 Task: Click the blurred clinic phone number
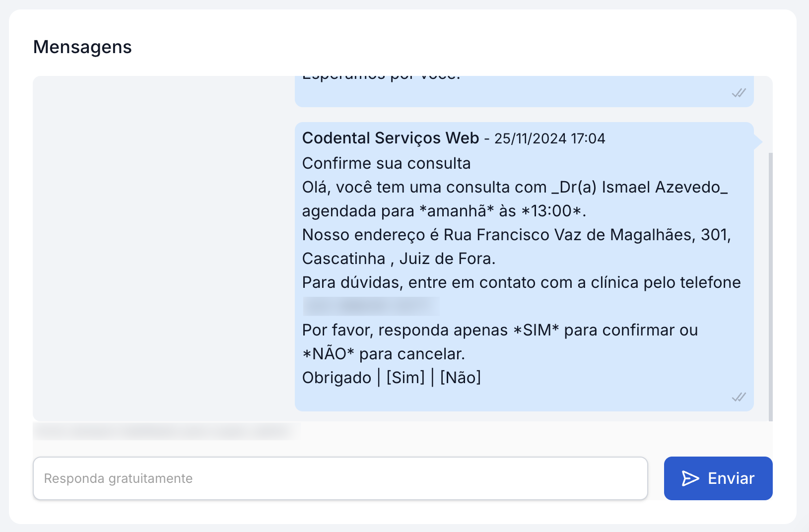pos(371,306)
